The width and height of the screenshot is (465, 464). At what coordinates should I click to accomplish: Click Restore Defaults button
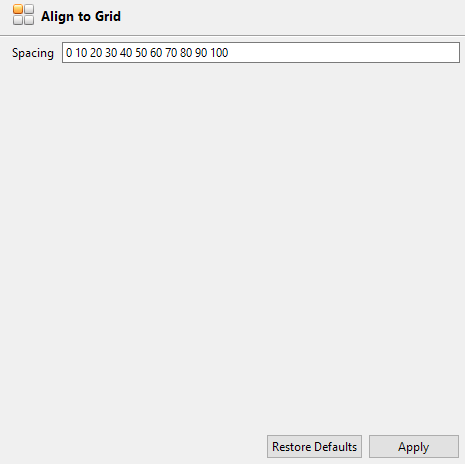(314, 446)
